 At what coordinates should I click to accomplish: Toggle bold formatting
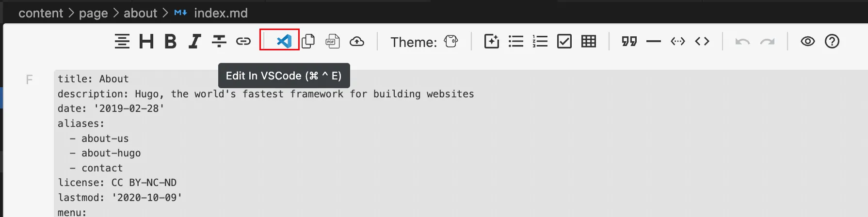click(x=170, y=42)
